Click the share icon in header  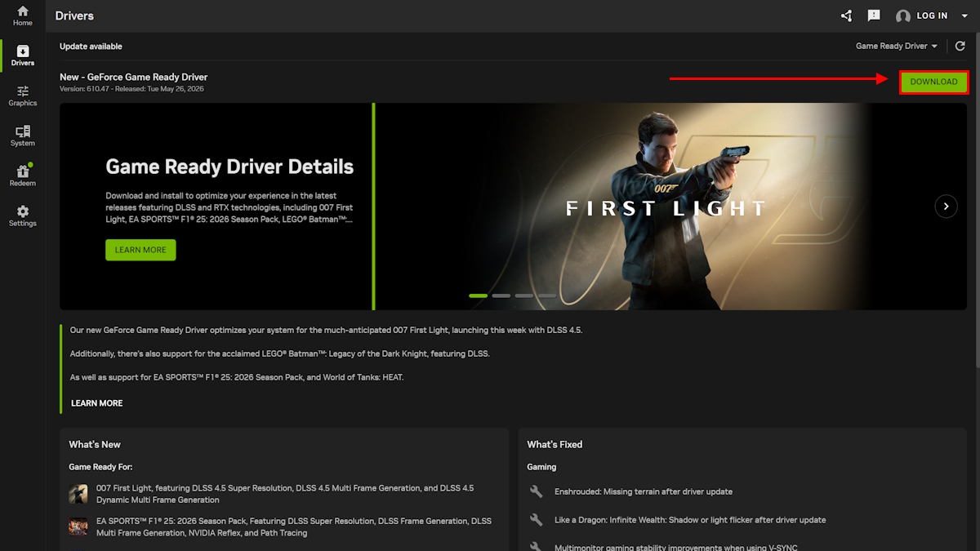coord(846,16)
